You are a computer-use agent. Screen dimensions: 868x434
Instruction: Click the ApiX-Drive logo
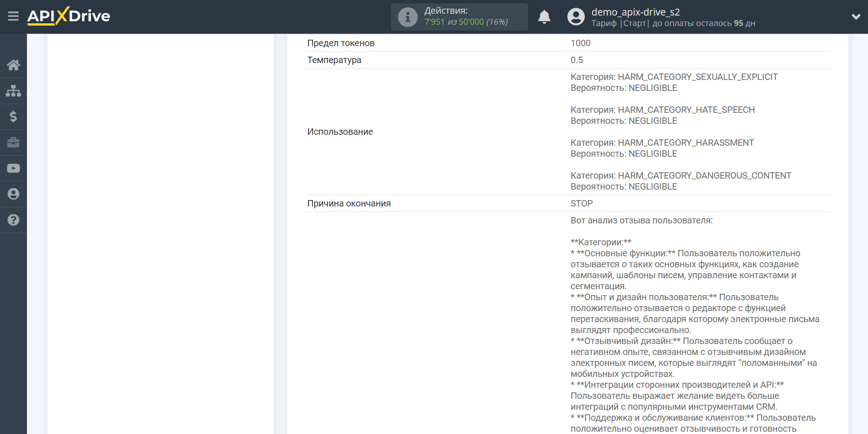click(69, 16)
